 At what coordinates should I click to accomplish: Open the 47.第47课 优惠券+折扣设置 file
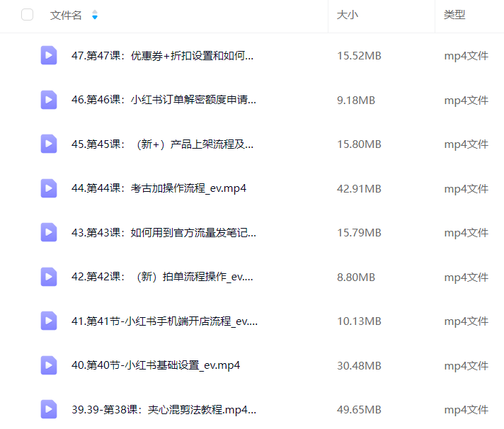[163, 56]
